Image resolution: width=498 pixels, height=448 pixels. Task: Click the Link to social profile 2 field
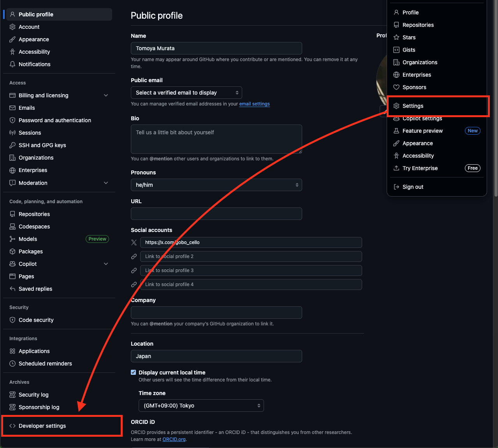[251, 257]
